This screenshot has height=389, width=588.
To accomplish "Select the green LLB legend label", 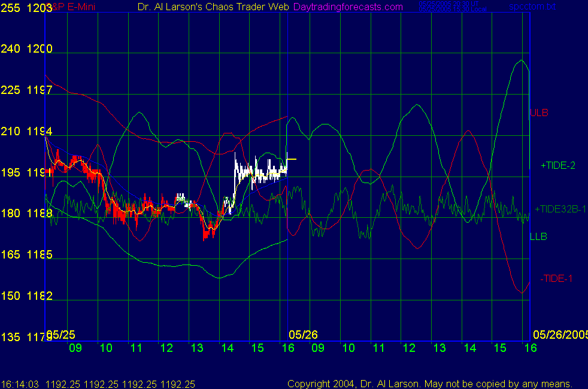I will tap(538, 236).
